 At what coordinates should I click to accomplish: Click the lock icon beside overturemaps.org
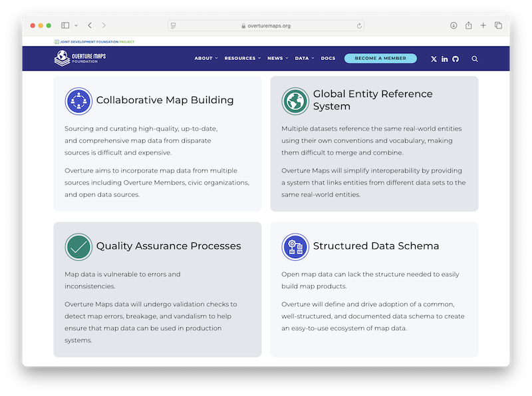pos(243,26)
